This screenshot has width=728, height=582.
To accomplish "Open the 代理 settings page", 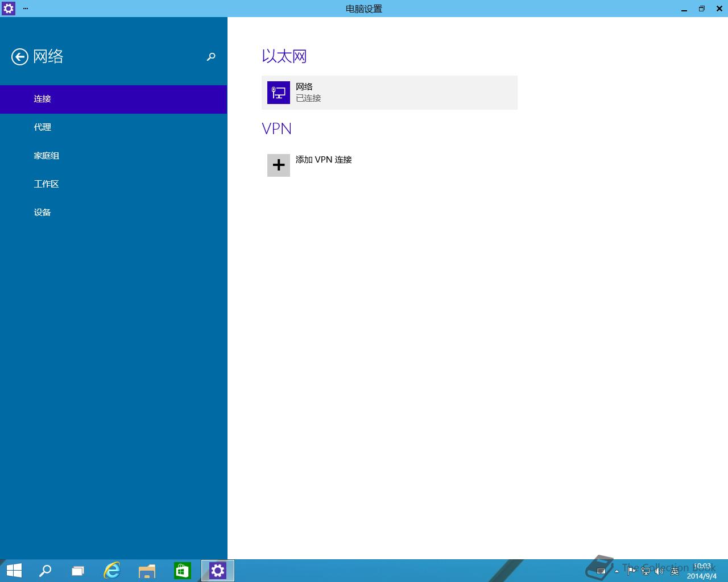I will click(114, 127).
